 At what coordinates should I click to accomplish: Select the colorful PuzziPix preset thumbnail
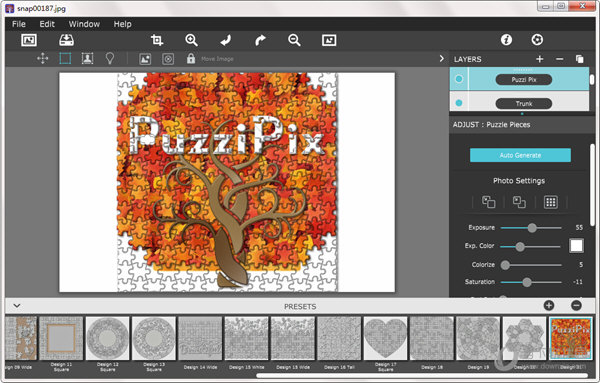(x=571, y=338)
